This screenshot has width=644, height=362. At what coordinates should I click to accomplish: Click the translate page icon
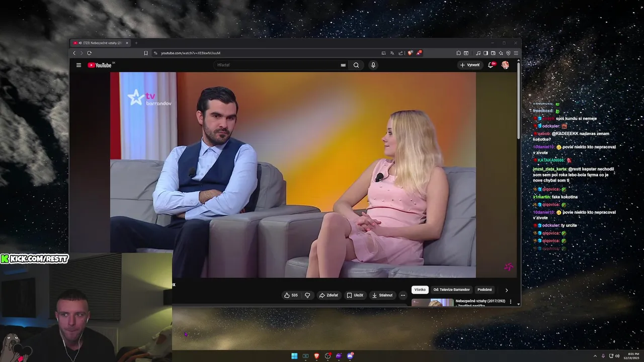point(392,53)
